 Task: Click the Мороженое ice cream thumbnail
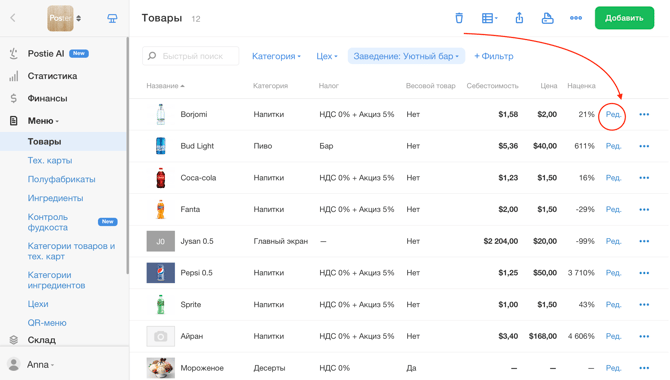click(161, 368)
